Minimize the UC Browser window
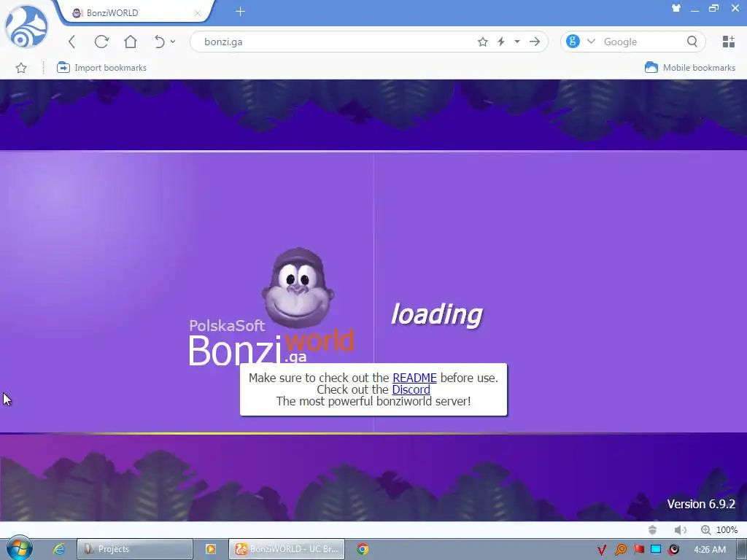747x560 pixels. [695, 9]
